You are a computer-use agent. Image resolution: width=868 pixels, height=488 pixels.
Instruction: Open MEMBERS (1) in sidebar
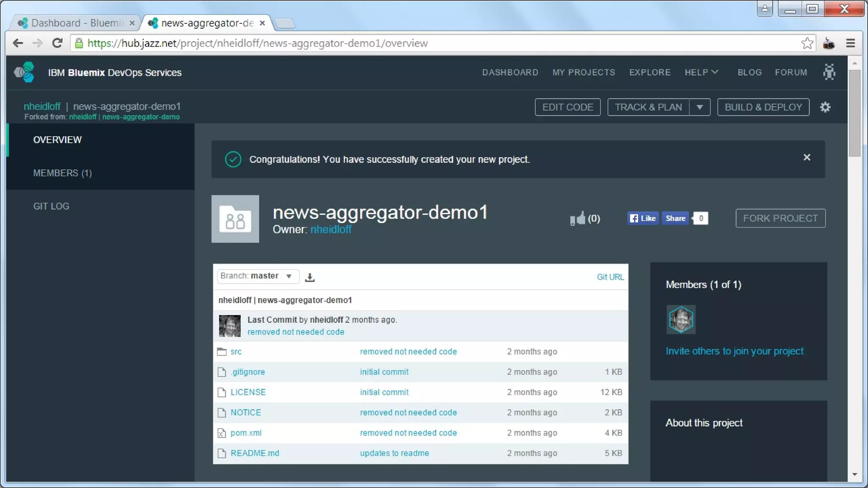tap(62, 173)
